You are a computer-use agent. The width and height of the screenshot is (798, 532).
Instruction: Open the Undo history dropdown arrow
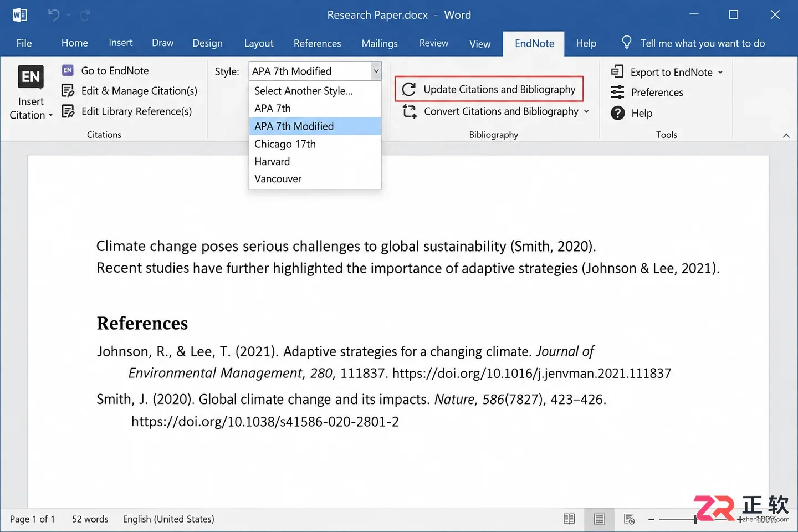(68, 15)
